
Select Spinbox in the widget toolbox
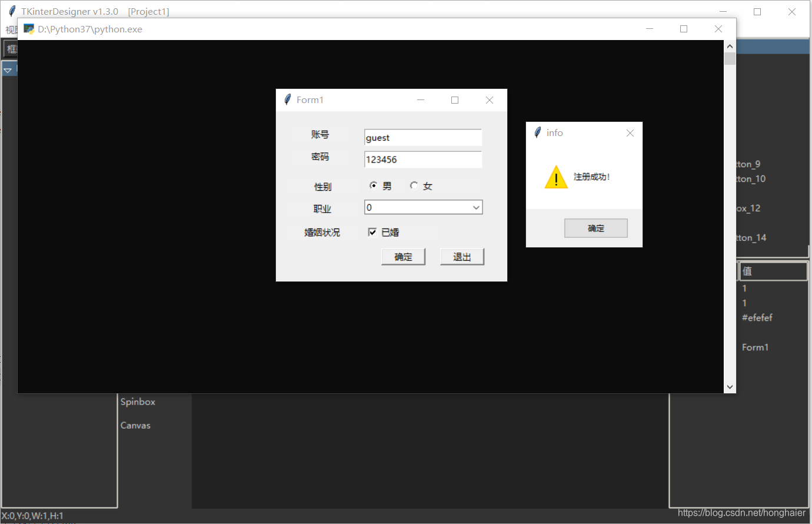[137, 402]
